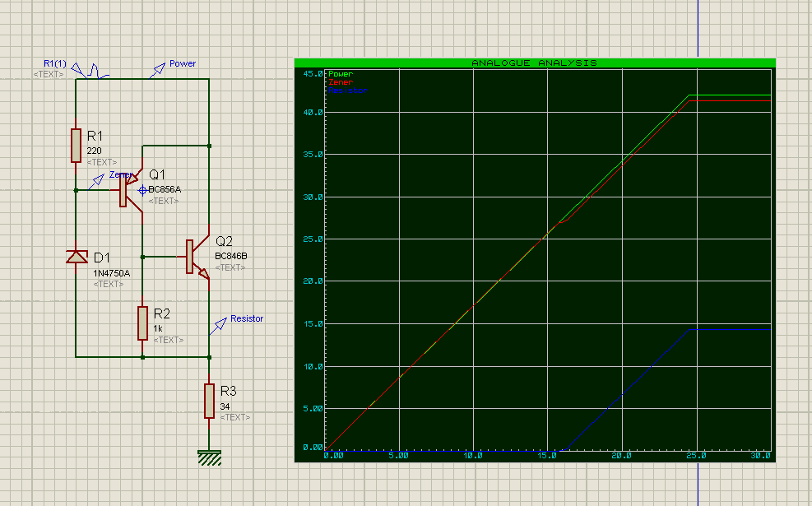
Task: Select the Resistor voltage probe
Action: click(218, 327)
